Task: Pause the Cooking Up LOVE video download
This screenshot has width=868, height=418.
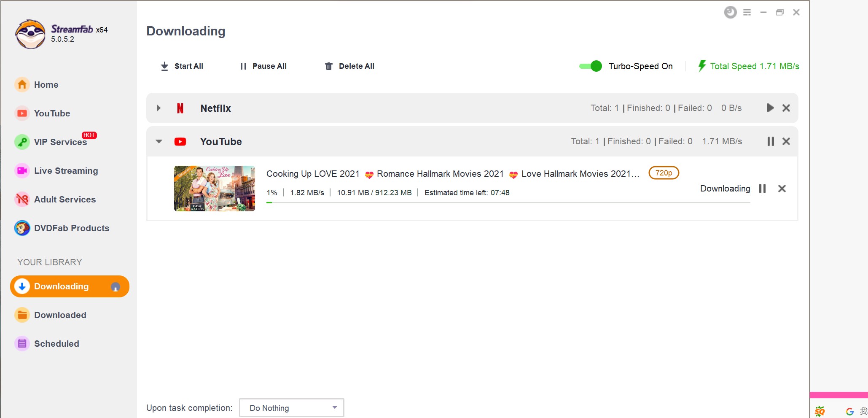Action: pyautogui.click(x=762, y=189)
